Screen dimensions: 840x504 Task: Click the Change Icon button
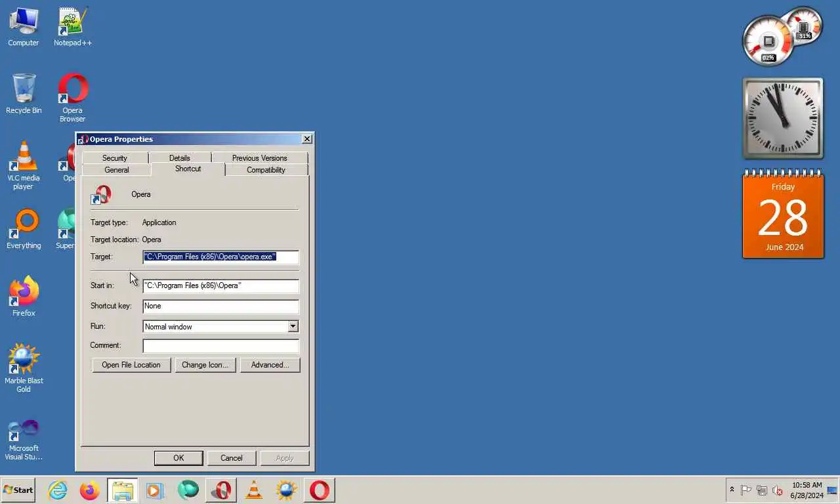click(x=205, y=365)
